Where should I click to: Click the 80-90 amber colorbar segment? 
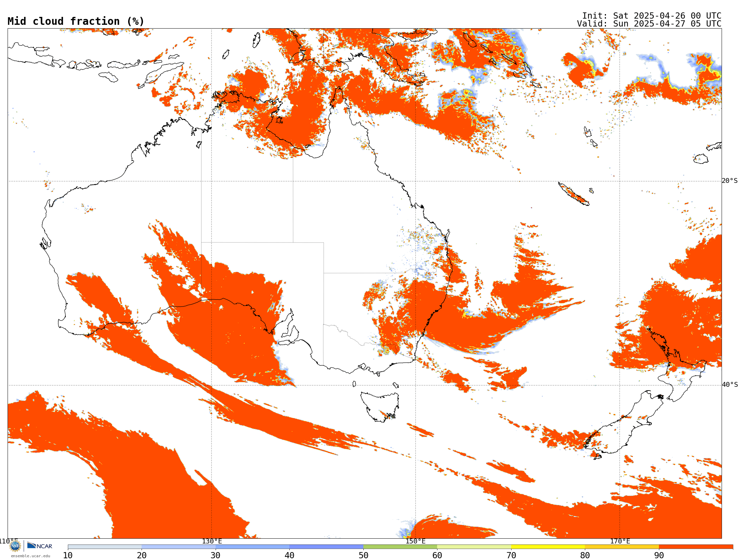point(622,547)
